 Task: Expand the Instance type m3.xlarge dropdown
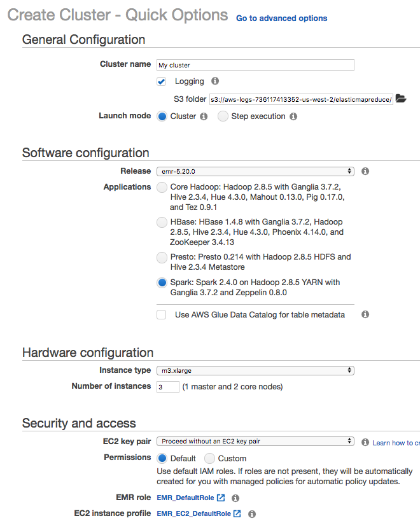pyautogui.click(x=255, y=370)
